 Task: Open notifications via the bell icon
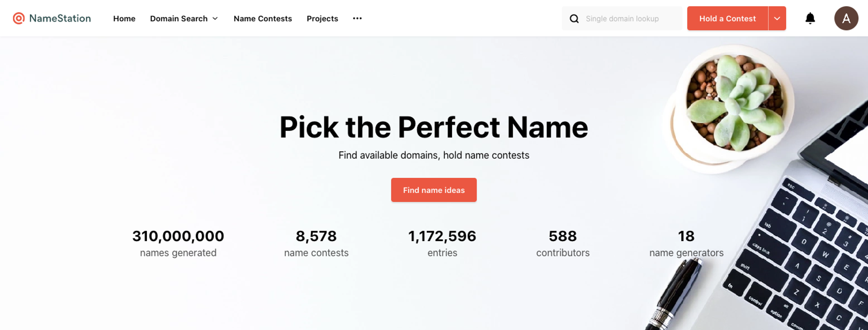pyautogui.click(x=810, y=18)
